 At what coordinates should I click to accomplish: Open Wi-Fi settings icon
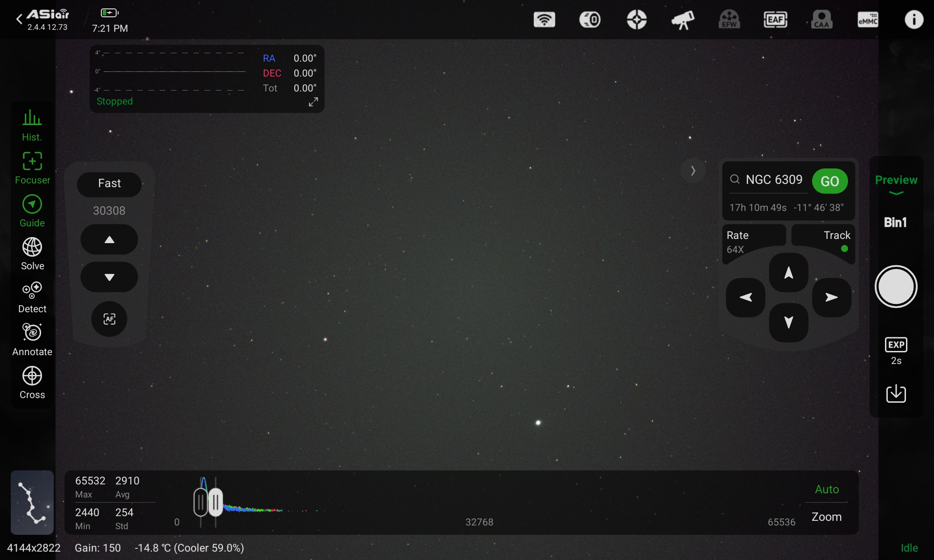(544, 20)
